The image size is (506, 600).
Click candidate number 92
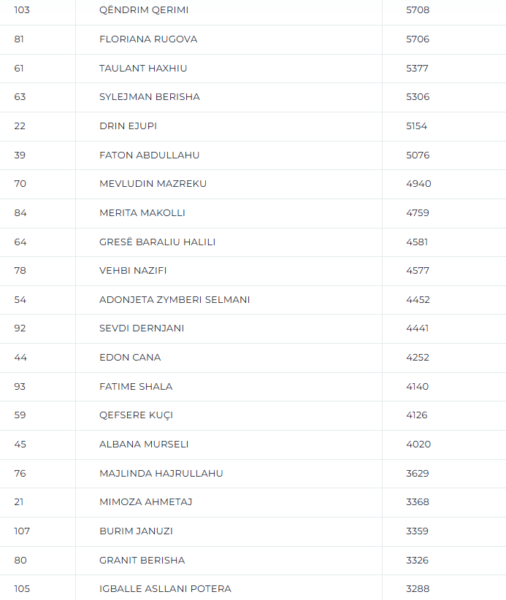[20, 328]
